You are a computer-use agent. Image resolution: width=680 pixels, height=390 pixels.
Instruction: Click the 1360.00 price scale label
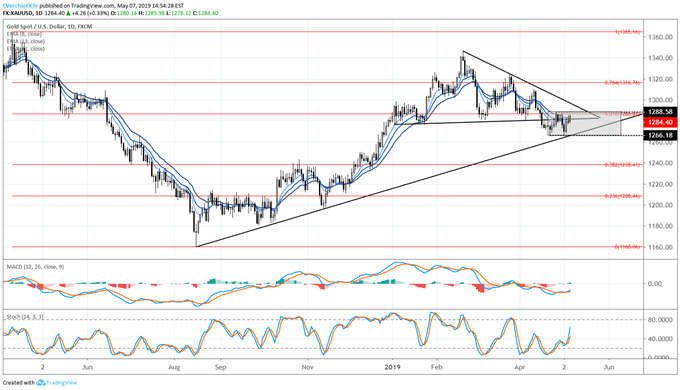pos(660,37)
